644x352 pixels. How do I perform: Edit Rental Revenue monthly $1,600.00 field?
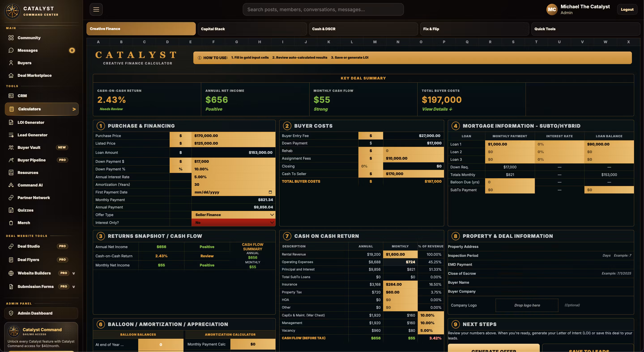tap(400, 254)
